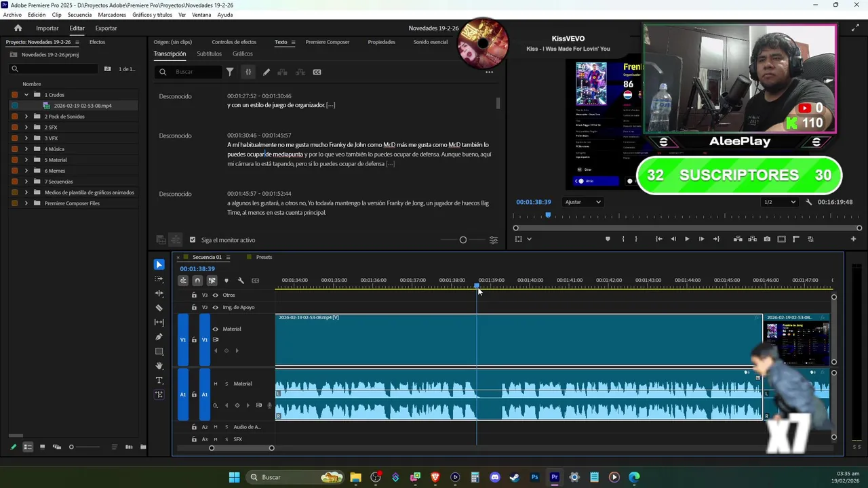This screenshot has width=868, height=488.
Task: Select the Selection tool in the timeline toolbar
Action: (x=159, y=264)
